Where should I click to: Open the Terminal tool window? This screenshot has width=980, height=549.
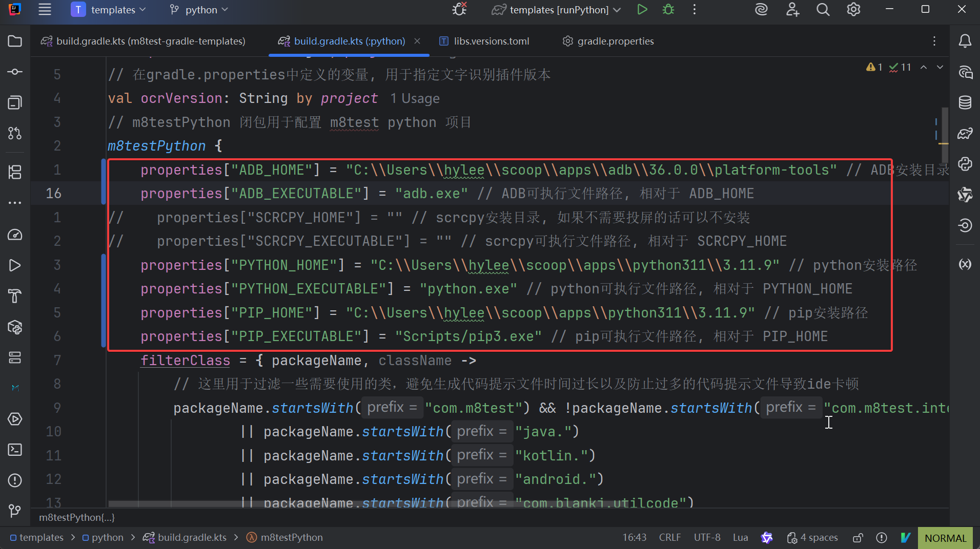coord(15,450)
